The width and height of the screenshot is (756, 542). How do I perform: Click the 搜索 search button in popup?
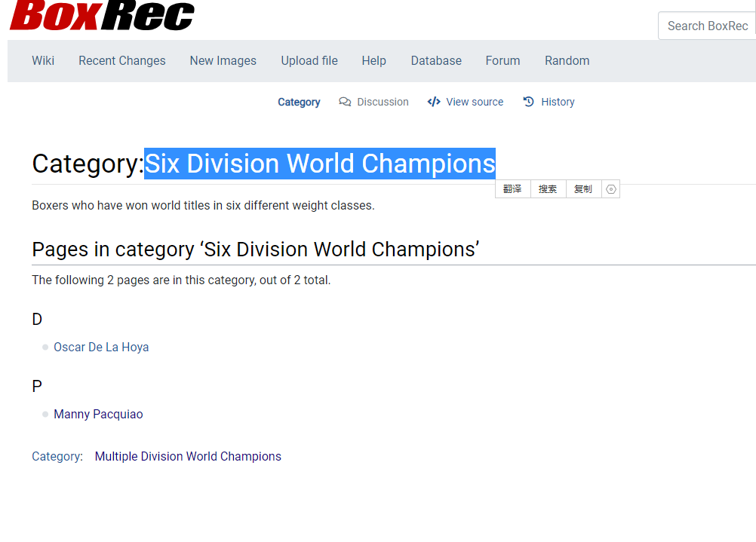(x=548, y=189)
